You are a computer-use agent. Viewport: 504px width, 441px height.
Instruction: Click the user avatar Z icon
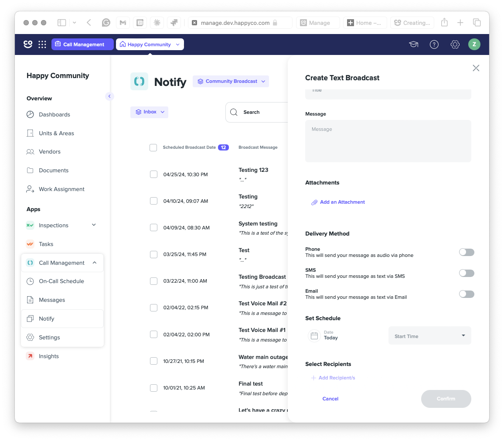[x=474, y=44]
